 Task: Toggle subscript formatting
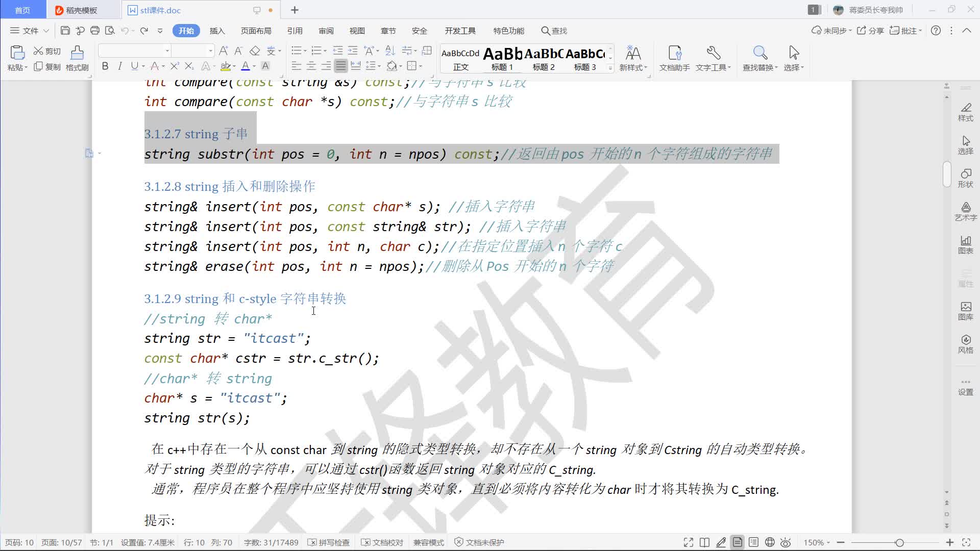point(189,66)
